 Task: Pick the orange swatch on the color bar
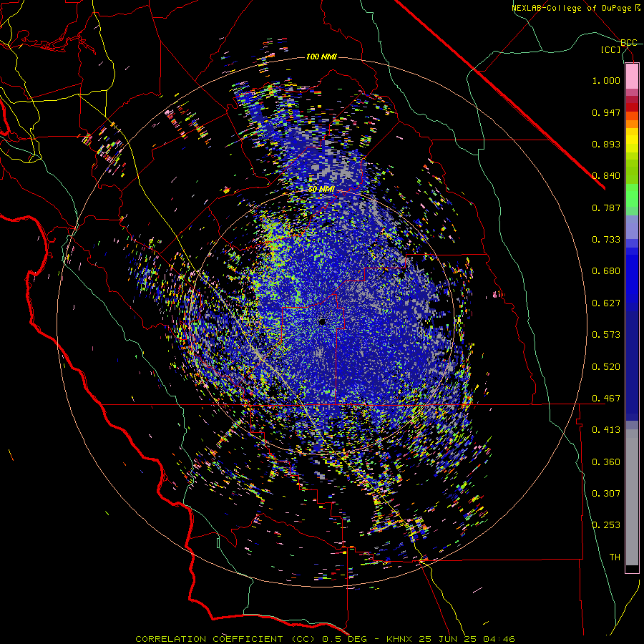coord(632,124)
